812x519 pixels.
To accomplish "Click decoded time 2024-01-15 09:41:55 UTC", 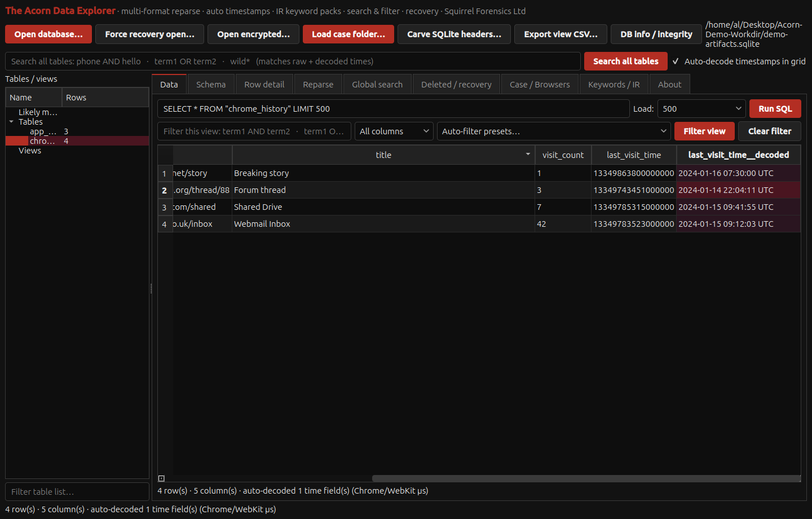I will (738, 207).
